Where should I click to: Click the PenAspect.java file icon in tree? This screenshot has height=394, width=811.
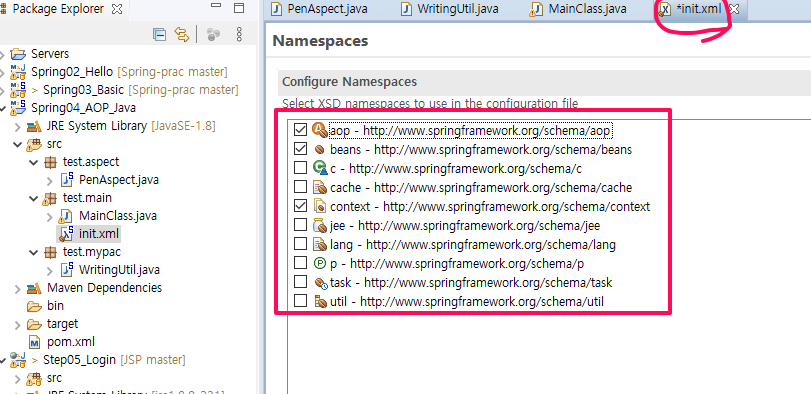pos(66,179)
